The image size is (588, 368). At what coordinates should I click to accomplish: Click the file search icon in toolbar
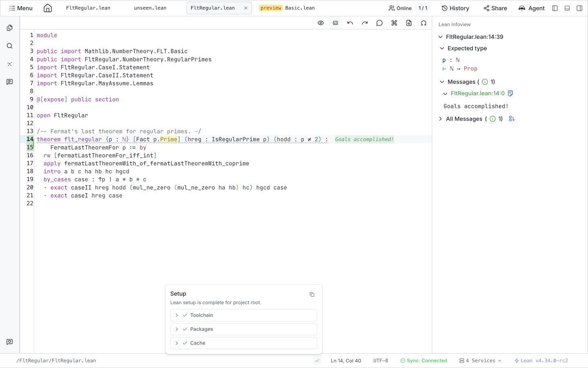tap(409, 23)
